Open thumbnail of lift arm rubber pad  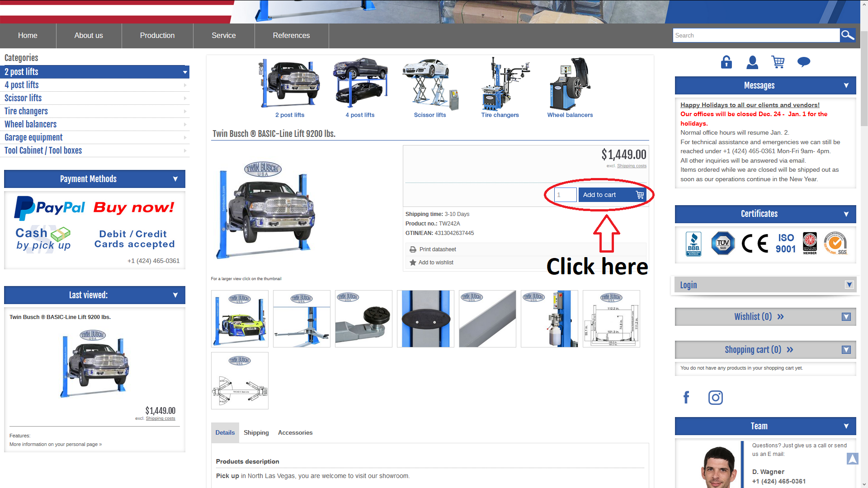[x=363, y=319]
